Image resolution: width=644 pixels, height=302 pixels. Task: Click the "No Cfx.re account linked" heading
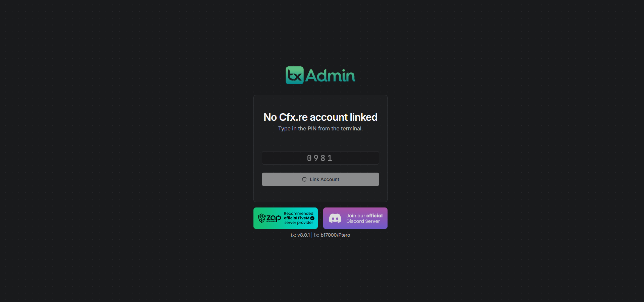pyautogui.click(x=320, y=117)
